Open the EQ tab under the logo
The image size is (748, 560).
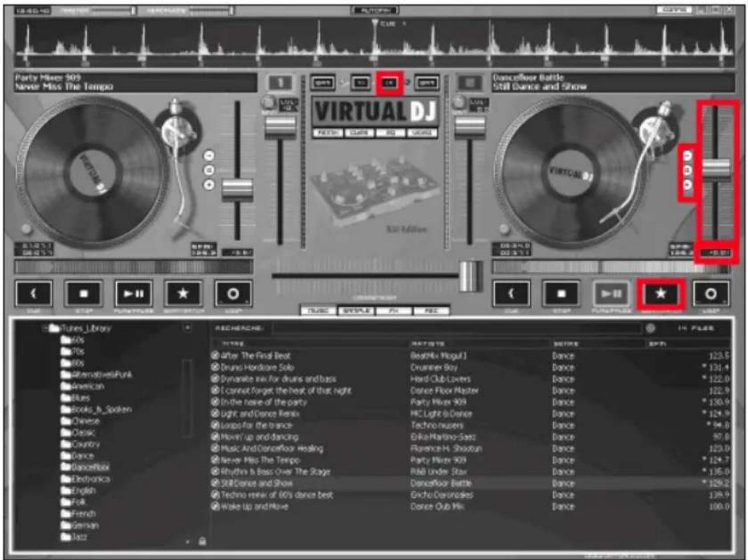click(390, 133)
